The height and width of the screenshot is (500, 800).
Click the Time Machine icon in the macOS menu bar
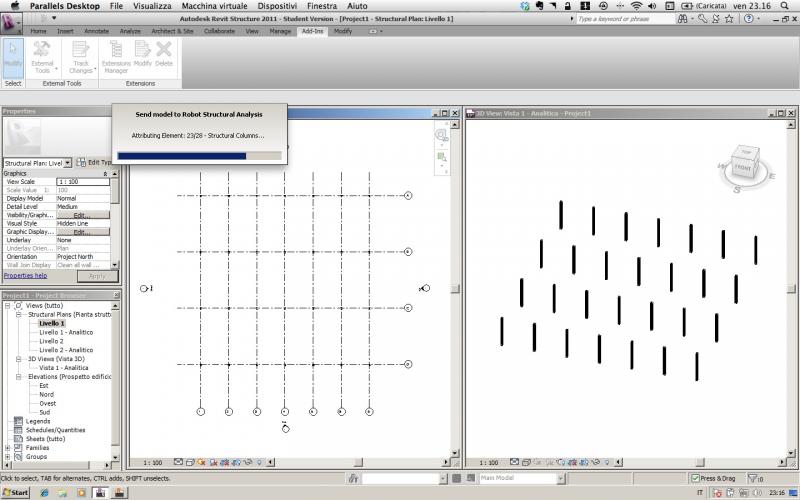(603, 6)
